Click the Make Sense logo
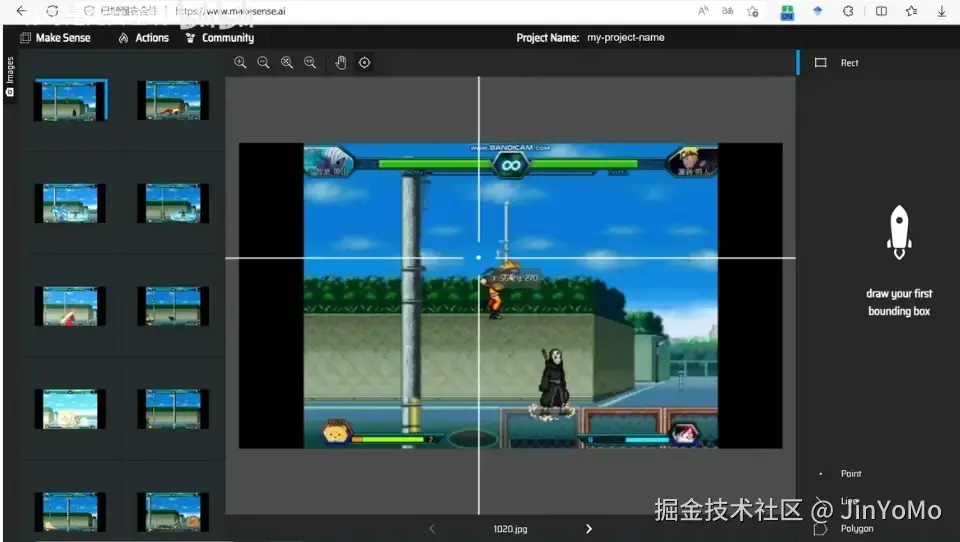Viewport: 960px width, 542px height. [55, 38]
